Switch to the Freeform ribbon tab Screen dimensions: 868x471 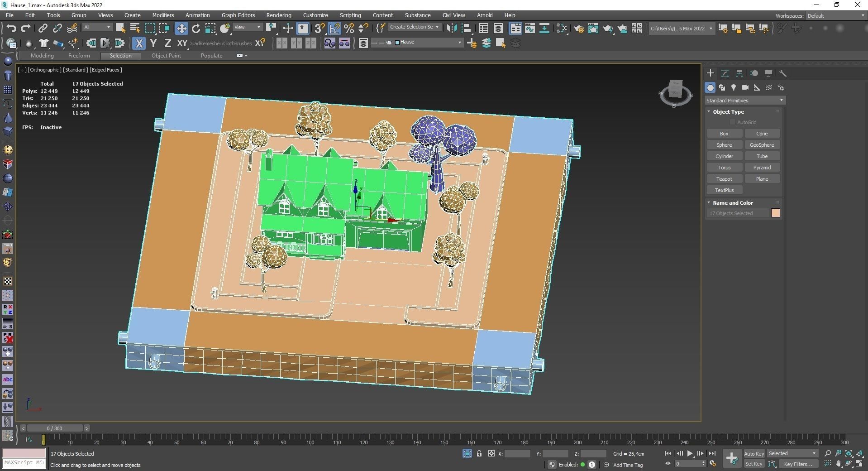pos(79,56)
